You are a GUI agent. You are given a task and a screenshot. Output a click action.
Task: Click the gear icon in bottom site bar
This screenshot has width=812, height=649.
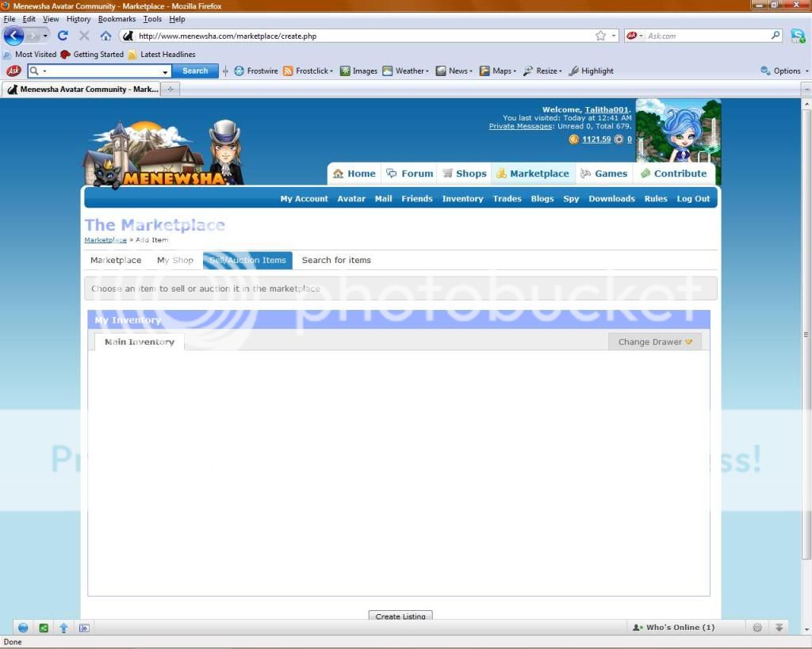757,628
